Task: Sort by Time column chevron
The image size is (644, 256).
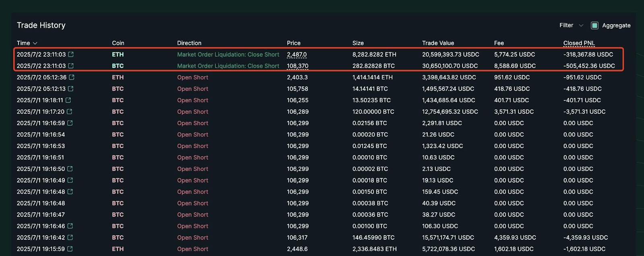Action: tap(35, 43)
